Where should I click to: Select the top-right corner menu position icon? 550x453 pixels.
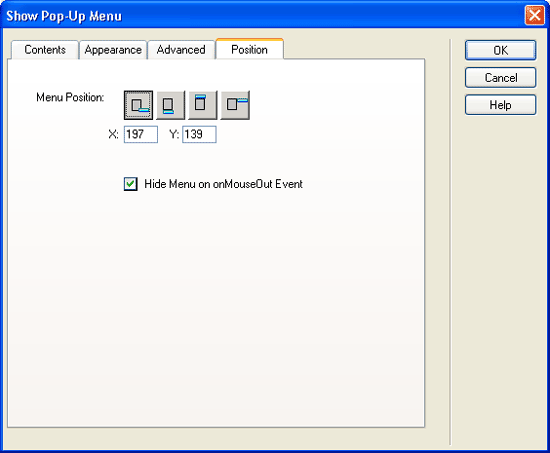coord(235,105)
